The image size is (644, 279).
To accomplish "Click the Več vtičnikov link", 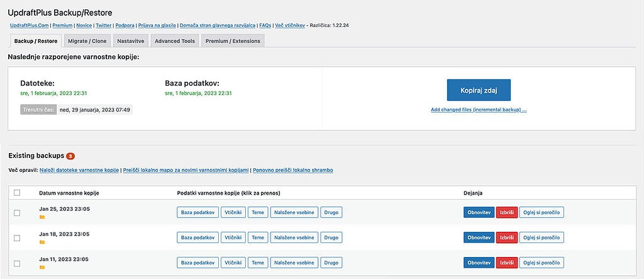I will click(290, 26).
